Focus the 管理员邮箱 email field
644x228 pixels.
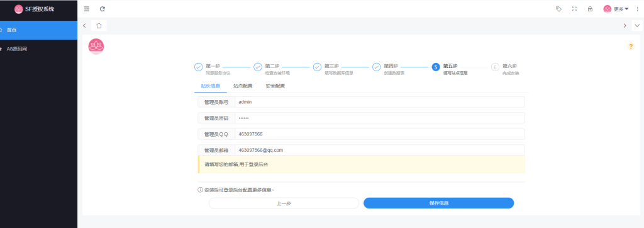(380, 151)
